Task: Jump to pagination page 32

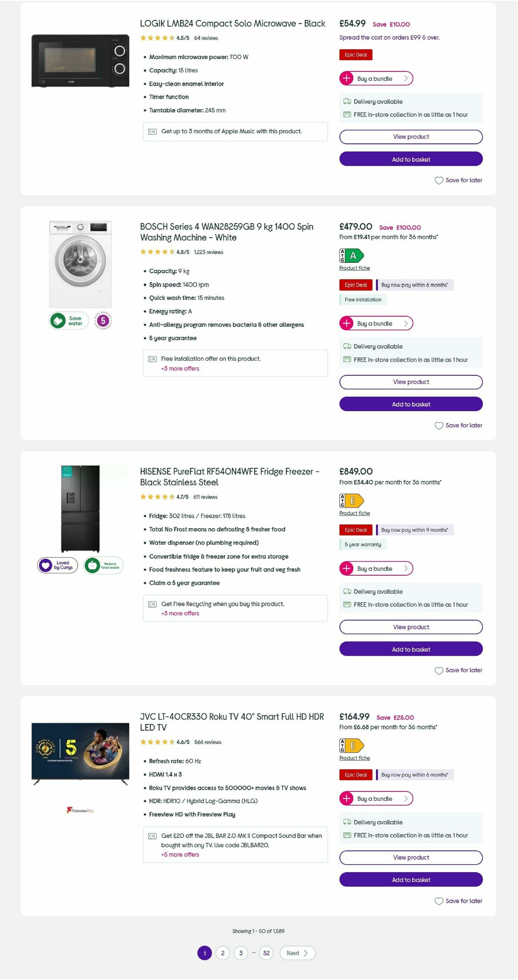Action: 266,953
